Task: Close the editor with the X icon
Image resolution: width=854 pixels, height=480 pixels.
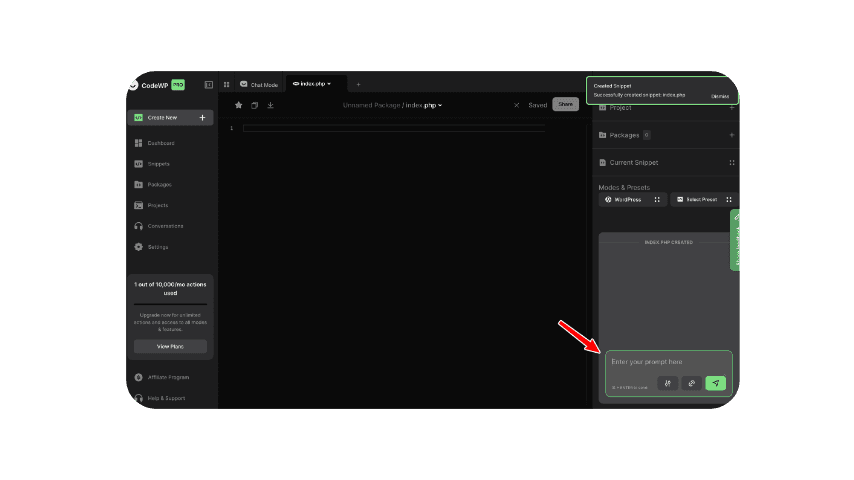Action: pos(516,105)
